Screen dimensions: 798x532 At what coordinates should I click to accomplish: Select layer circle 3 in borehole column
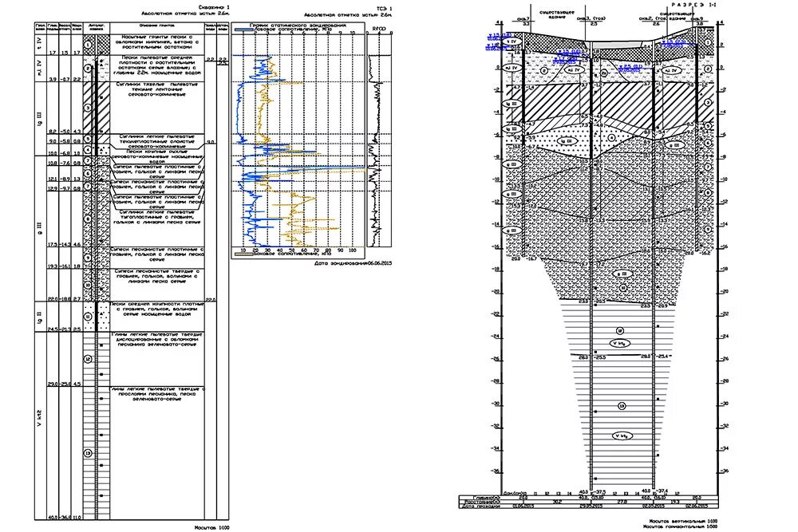[88, 108]
